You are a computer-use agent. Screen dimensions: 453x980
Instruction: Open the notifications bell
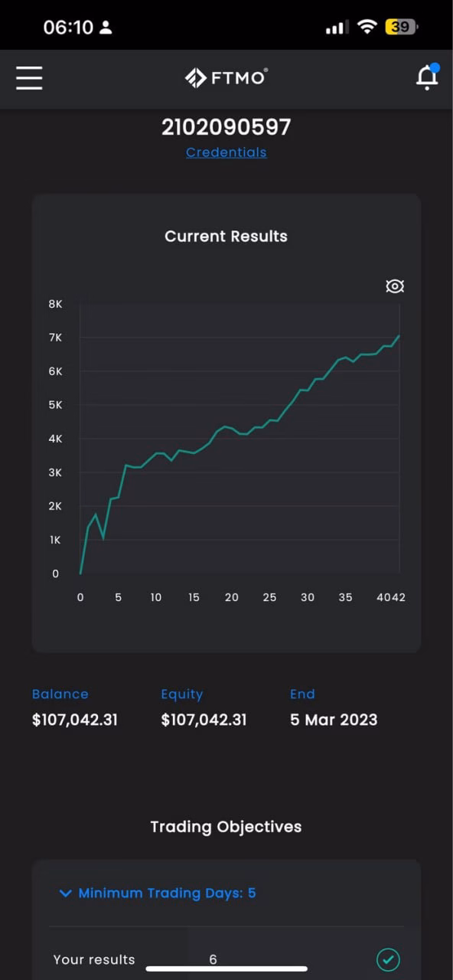click(427, 77)
